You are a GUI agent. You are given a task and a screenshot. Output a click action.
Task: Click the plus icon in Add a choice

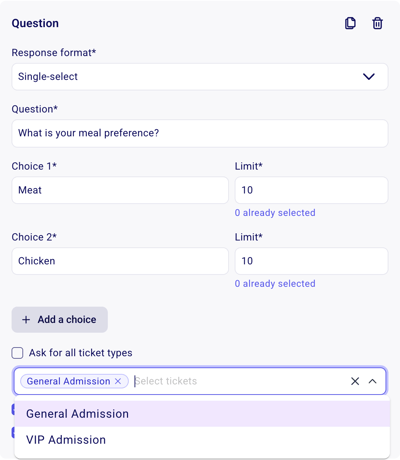point(26,320)
